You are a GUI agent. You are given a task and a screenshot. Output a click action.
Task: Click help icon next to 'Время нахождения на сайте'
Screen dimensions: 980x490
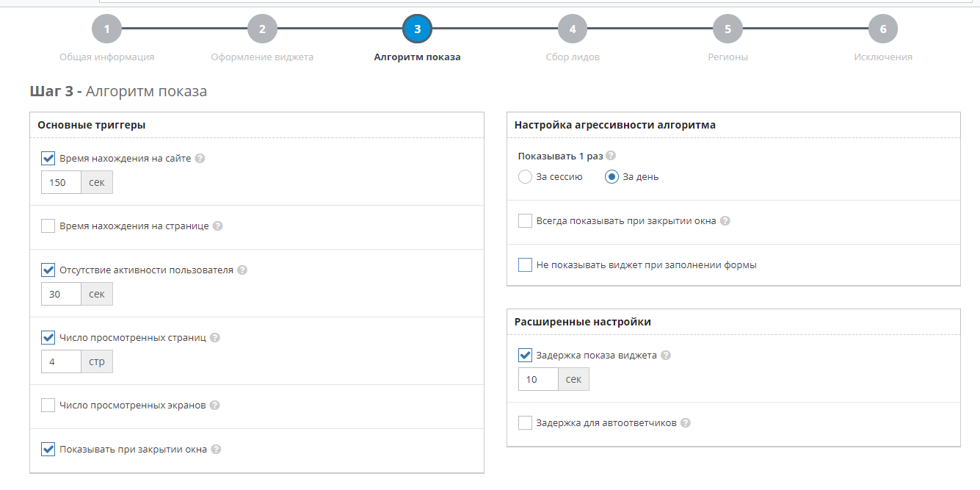point(200,159)
